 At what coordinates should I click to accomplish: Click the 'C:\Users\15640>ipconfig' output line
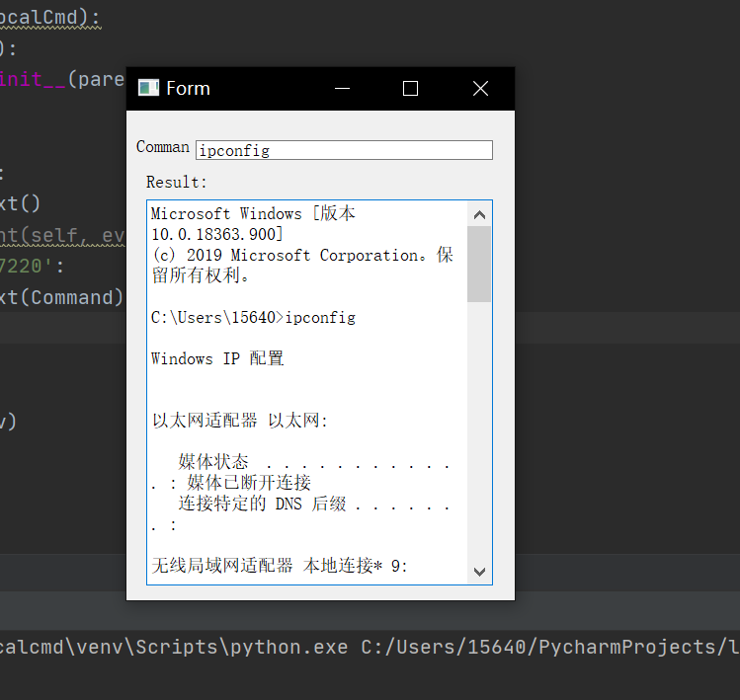253,318
